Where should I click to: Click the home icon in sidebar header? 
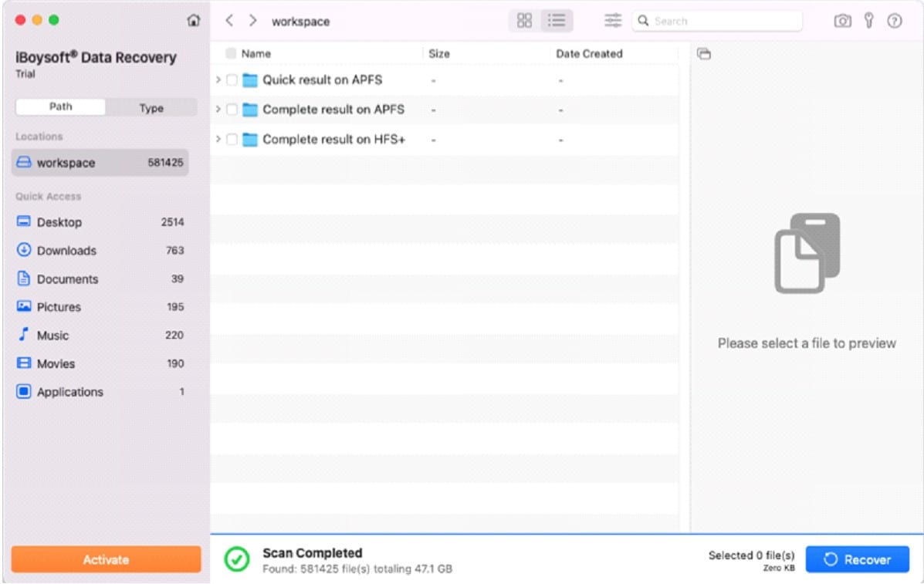[x=194, y=21]
